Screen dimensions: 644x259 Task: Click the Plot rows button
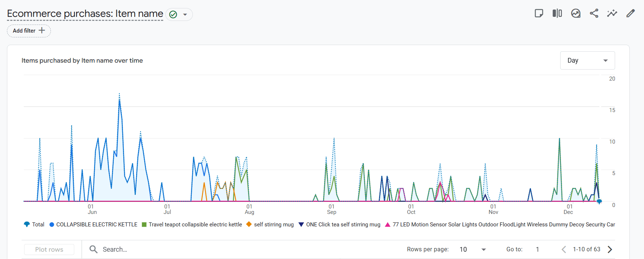coord(49,249)
